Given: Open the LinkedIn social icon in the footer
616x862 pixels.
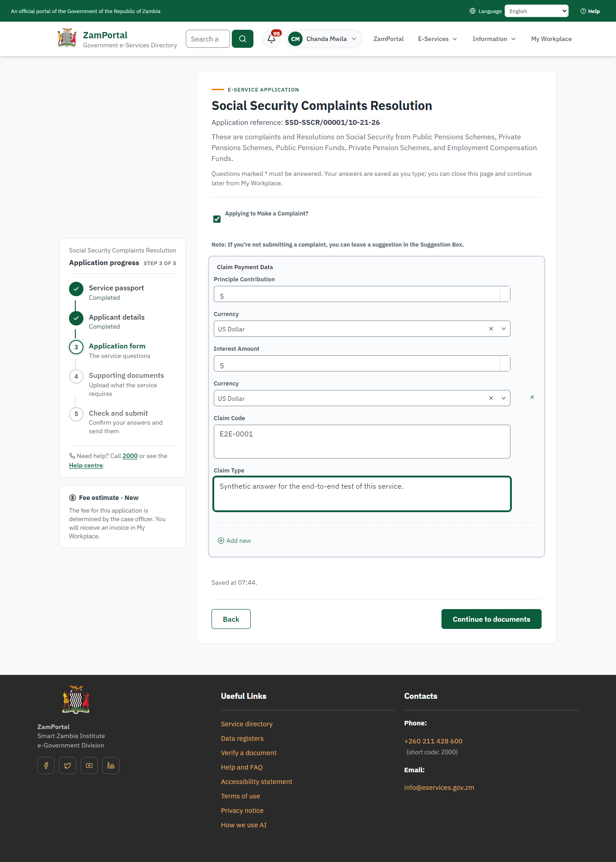Looking at the screenshot, I should tap(111, 766).
